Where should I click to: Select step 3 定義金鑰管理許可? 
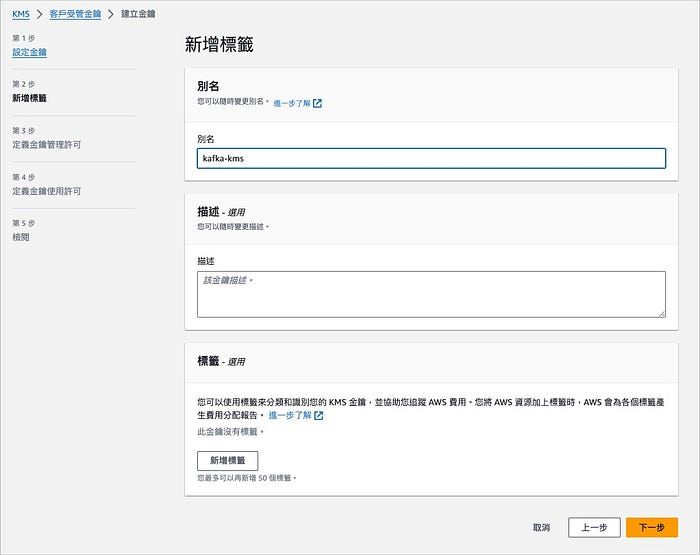(x=46, y=145)
